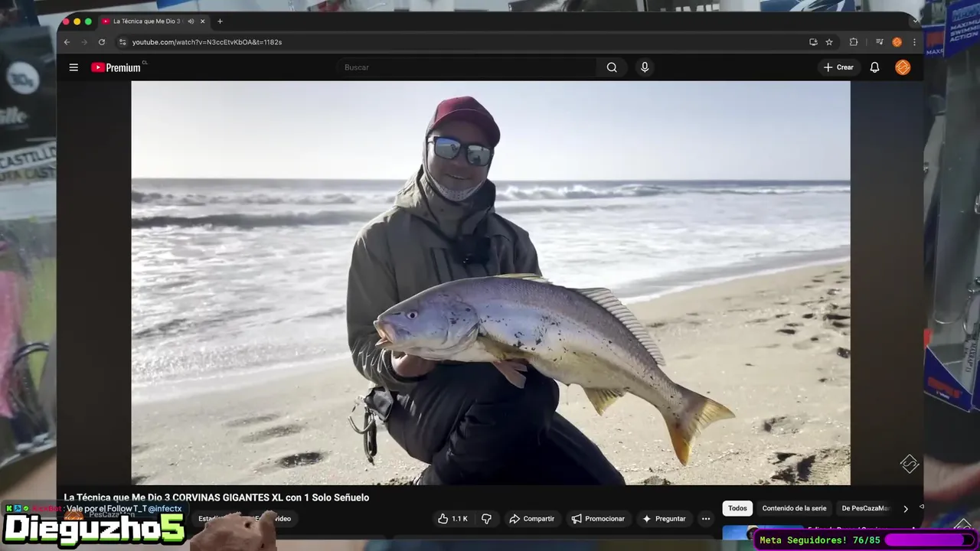
Task: Select the youtube.com URL in address bar
Action: pos(207,42)
